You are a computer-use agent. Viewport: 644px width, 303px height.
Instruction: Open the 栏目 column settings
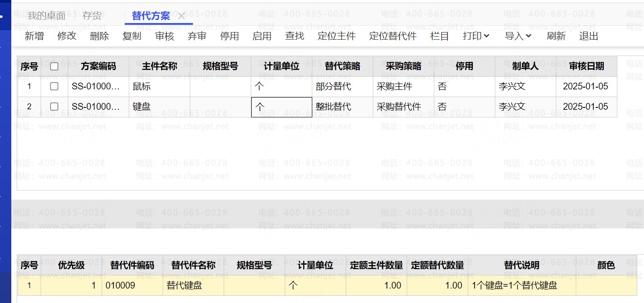point(440,36)
